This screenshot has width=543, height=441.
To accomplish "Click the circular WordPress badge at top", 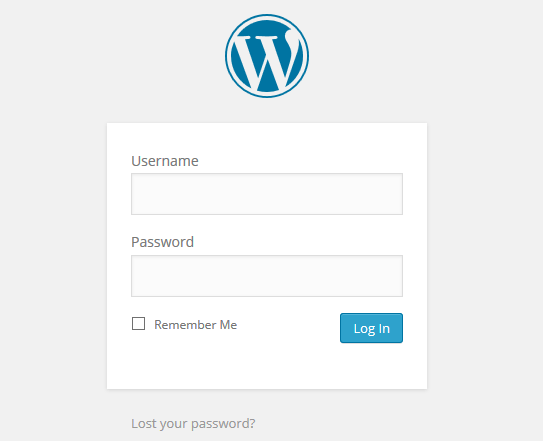I will pyautogui.click(x=267, y=56).
